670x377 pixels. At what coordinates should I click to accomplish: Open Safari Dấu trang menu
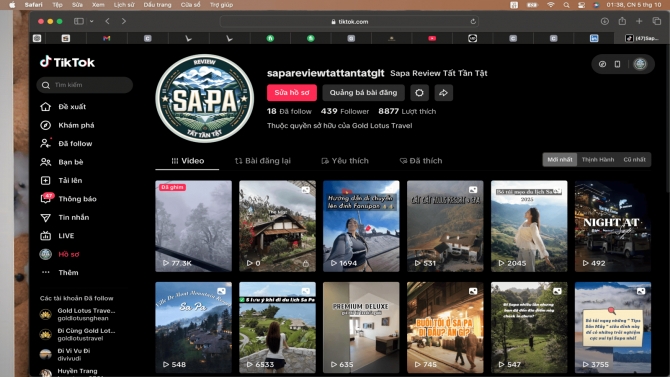pos(157,5)
